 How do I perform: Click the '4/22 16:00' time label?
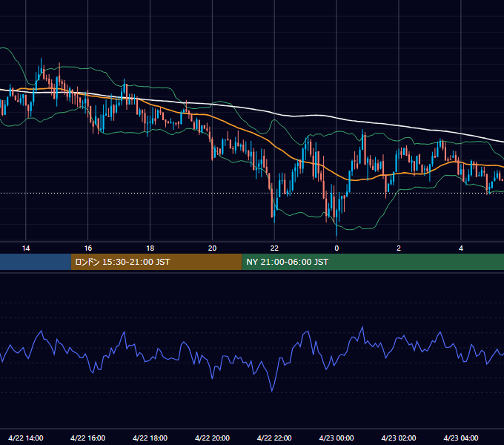pos(87,438)
